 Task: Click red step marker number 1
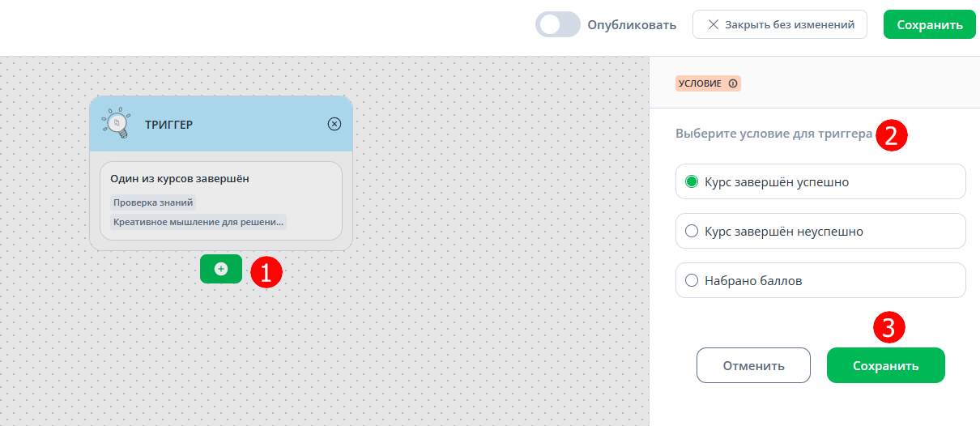(266, 271)
